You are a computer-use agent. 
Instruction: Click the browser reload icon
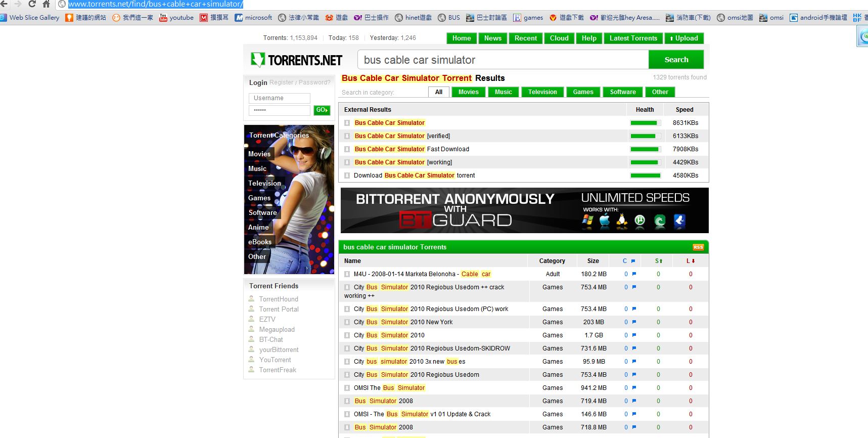click(x=32, y=4)
